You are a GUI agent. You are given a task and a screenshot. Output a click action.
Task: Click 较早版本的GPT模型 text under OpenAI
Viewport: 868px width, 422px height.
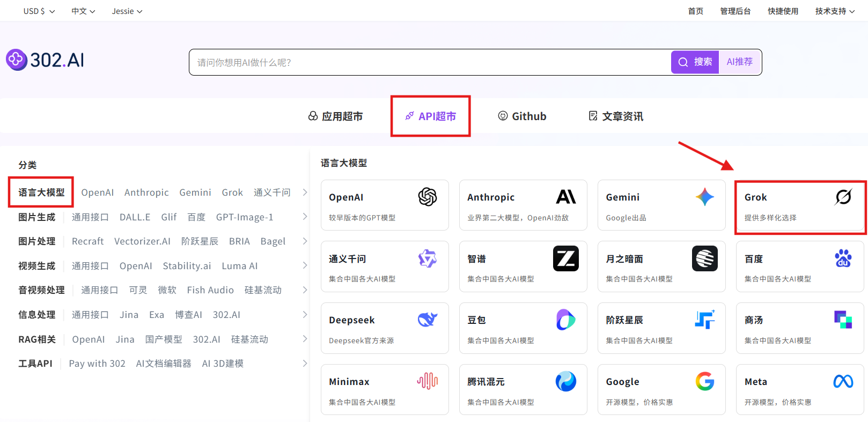point(362,218)
